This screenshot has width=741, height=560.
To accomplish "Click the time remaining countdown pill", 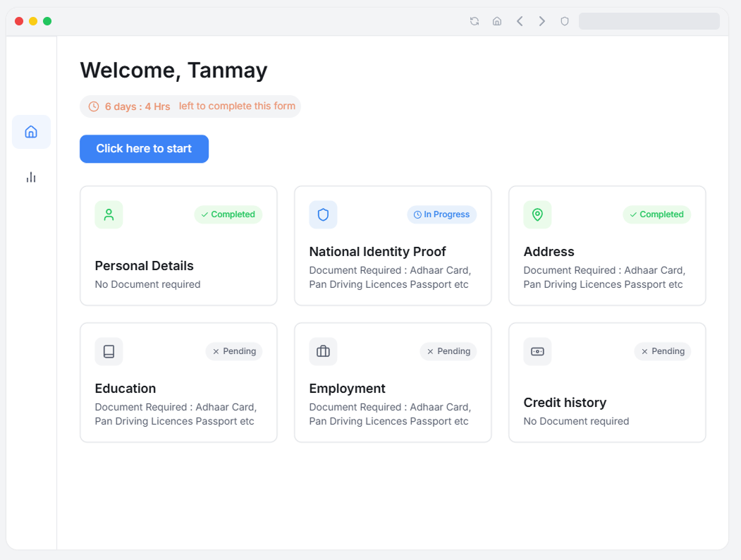I will click(x=190, y=106).
